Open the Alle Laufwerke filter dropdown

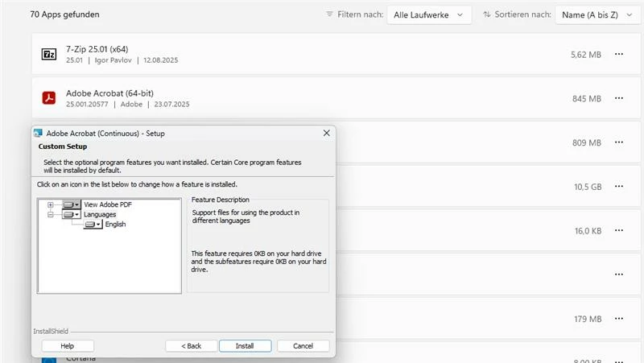[429, 14]
